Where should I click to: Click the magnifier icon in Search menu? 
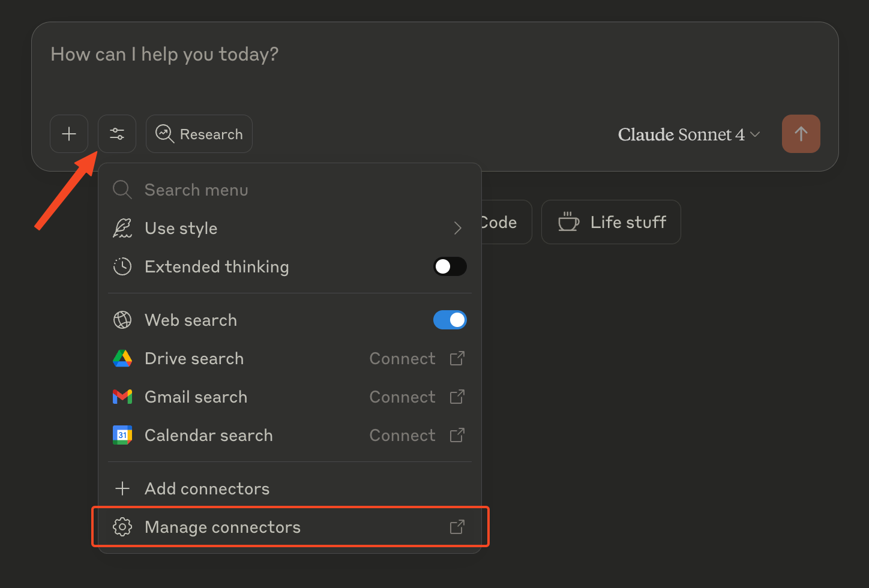122,190
